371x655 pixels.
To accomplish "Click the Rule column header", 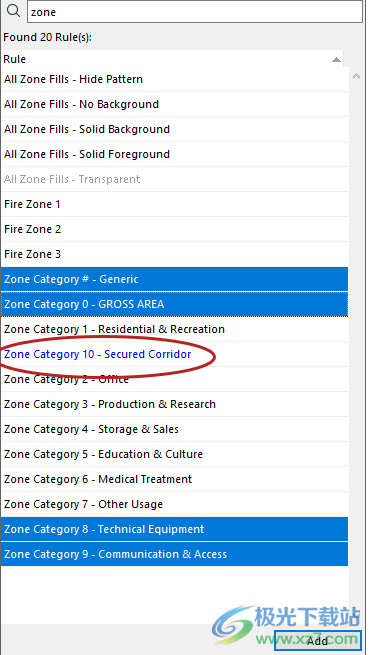I will click(x=172, y=59).
